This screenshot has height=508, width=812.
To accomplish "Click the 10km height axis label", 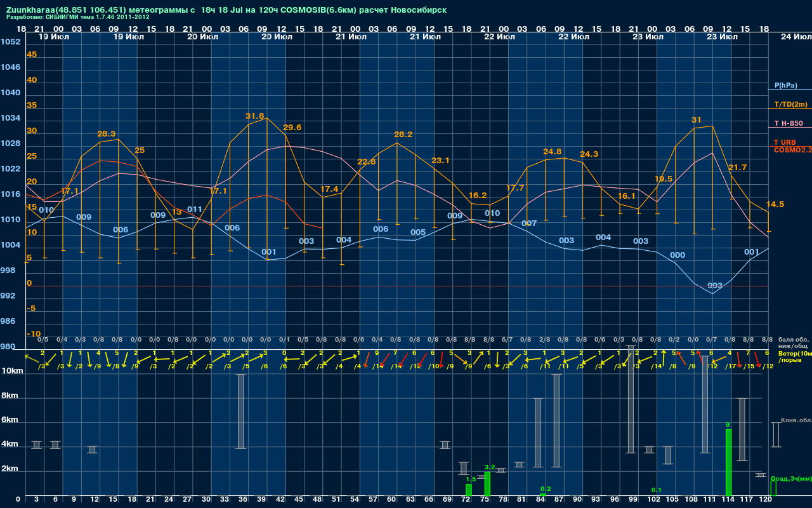I will pos(11,371).
